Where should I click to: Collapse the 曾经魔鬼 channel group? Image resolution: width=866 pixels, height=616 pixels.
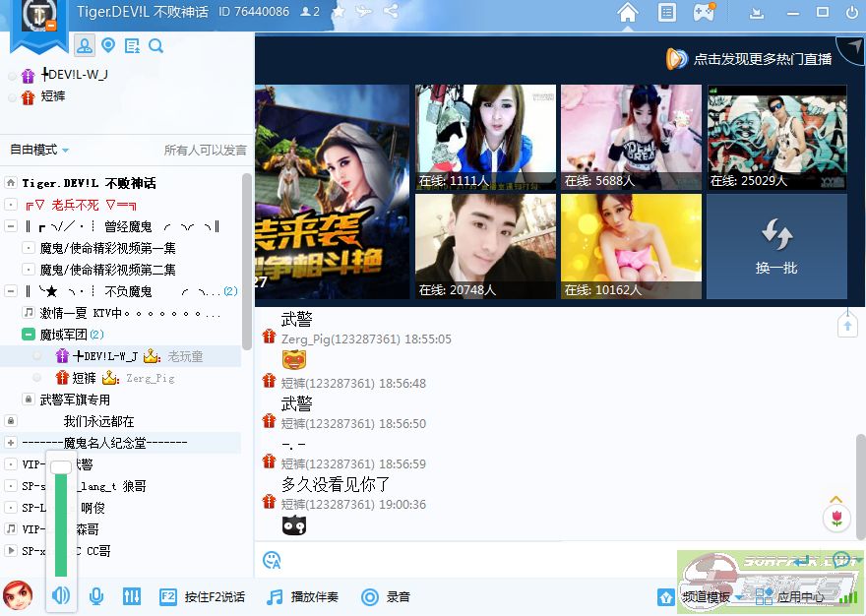(x=10, y=226)
